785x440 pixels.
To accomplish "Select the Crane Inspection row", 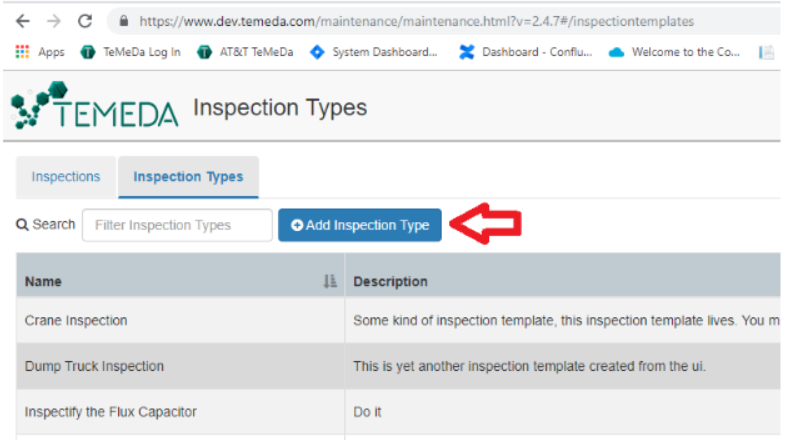I will click(398, 320).
